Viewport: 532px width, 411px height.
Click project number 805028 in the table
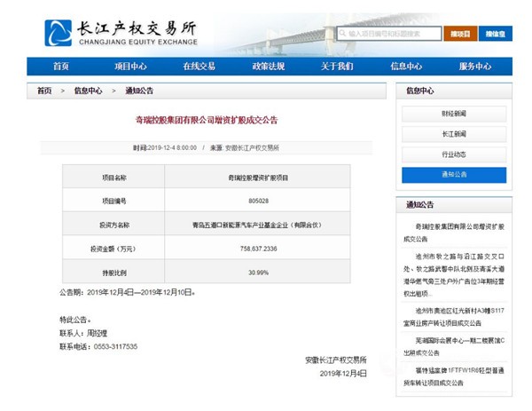(x=258, y=202)
